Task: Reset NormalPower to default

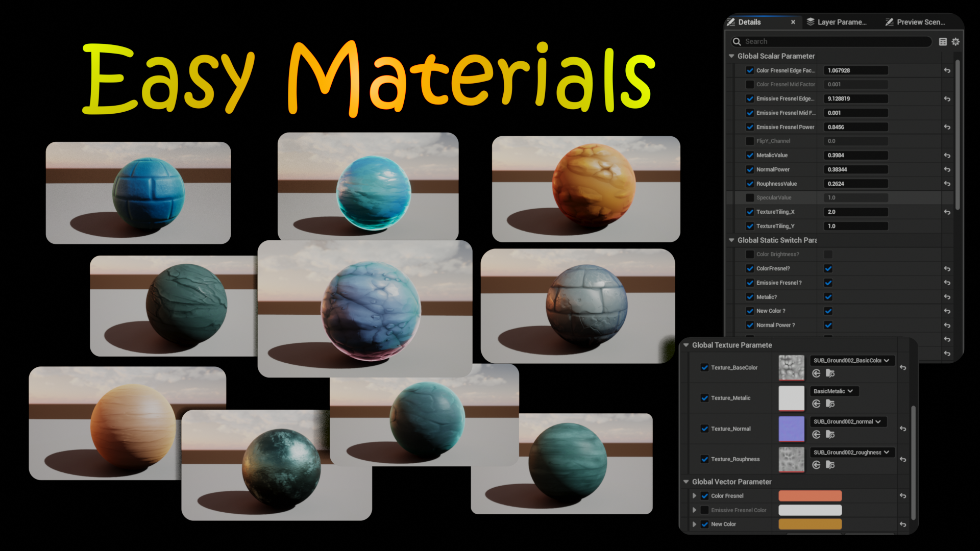Action: [947, 169]
